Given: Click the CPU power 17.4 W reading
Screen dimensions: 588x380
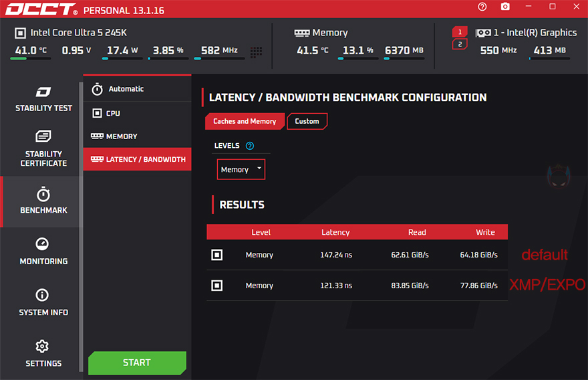Looking at the screenshot, I should (x=122, y=50).
